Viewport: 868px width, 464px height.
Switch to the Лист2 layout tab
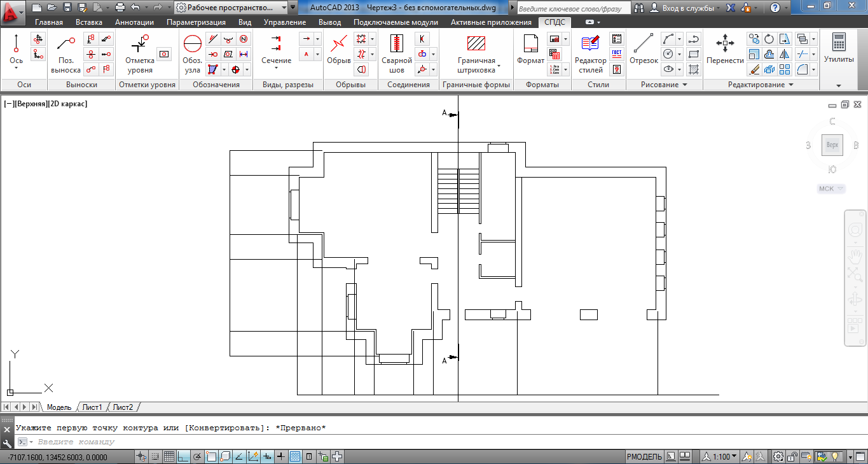[x=123, y=407]
